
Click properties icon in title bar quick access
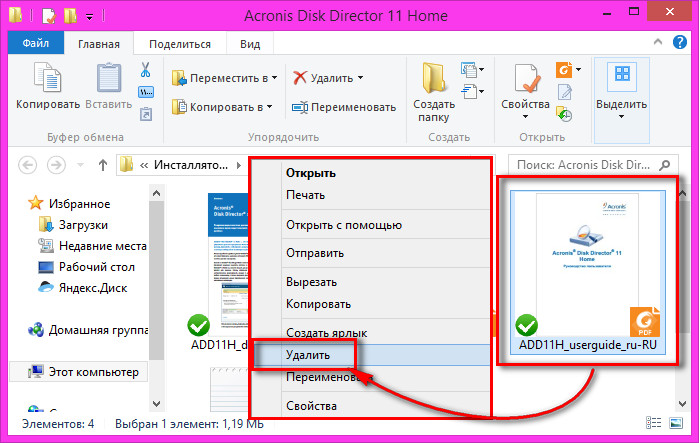49,16
